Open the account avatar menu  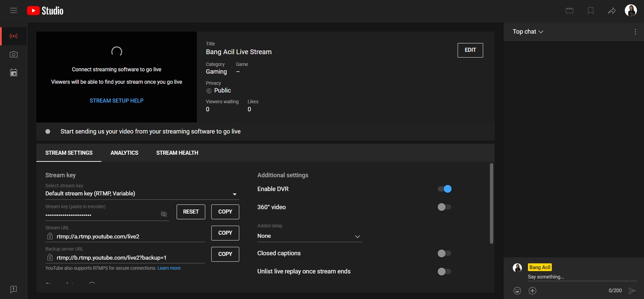[x=631, y=10]
